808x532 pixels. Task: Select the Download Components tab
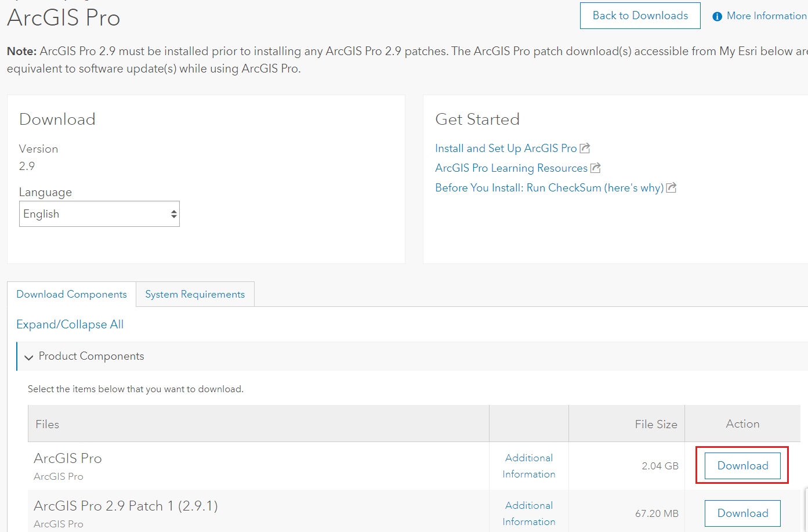(x=71, y=294)
